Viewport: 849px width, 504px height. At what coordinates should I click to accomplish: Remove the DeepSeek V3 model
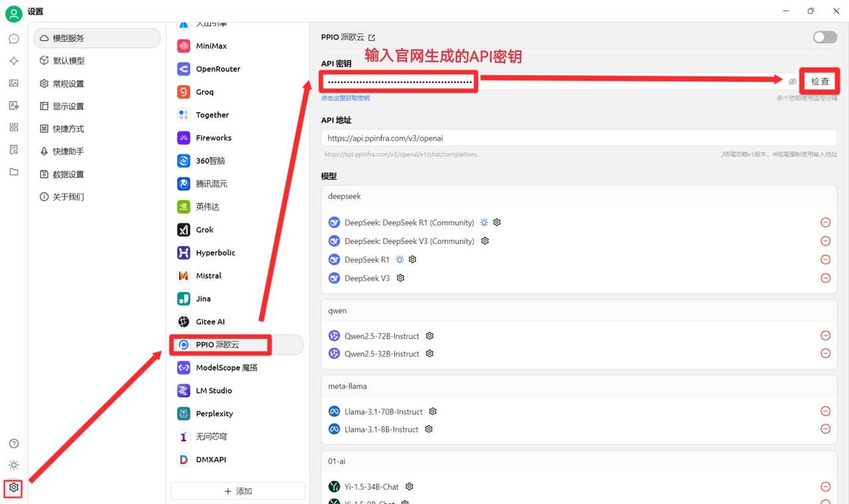coord(826,279)
